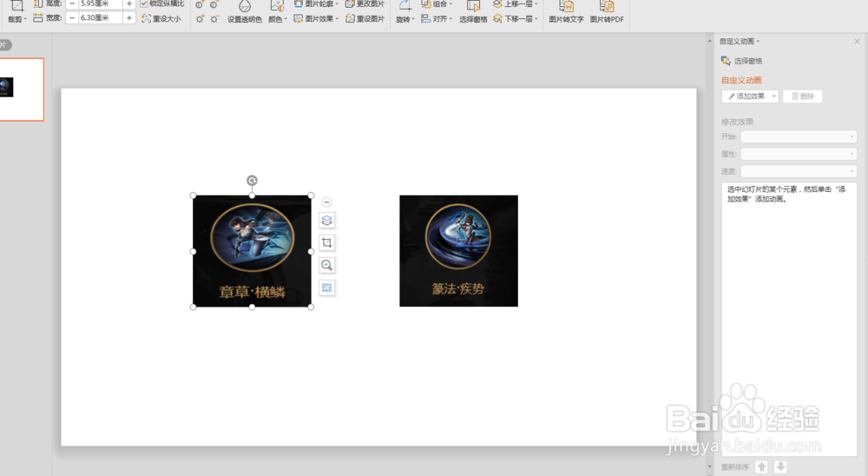Click the zoom preview floating icon

(326, 266)
